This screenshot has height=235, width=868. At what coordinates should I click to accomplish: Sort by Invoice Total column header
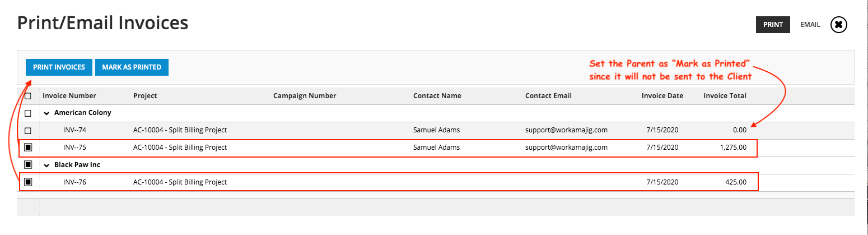coord(725,96)
